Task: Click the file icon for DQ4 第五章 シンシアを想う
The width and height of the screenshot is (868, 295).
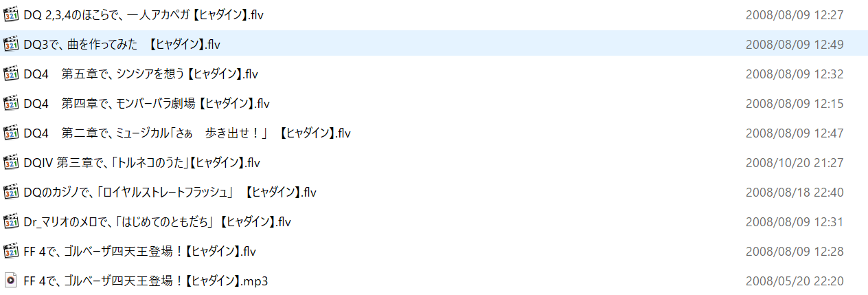Action: point(10,74)
